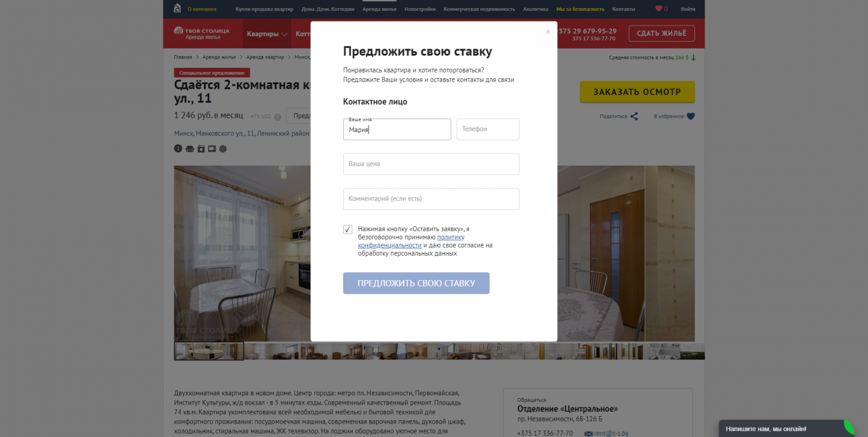868x437 pixels.
Task: Open the Аренда жилья navigation tab
Action: click(379, 9)
